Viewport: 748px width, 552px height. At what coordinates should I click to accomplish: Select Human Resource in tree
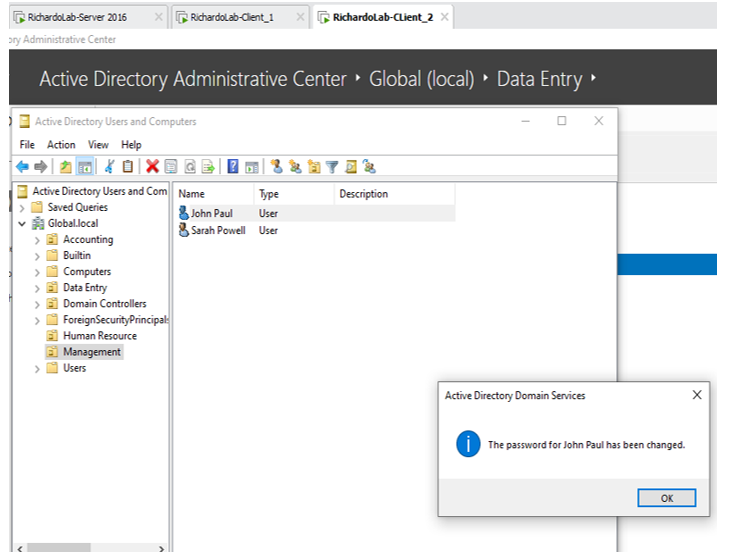click(x=100, y=336)
